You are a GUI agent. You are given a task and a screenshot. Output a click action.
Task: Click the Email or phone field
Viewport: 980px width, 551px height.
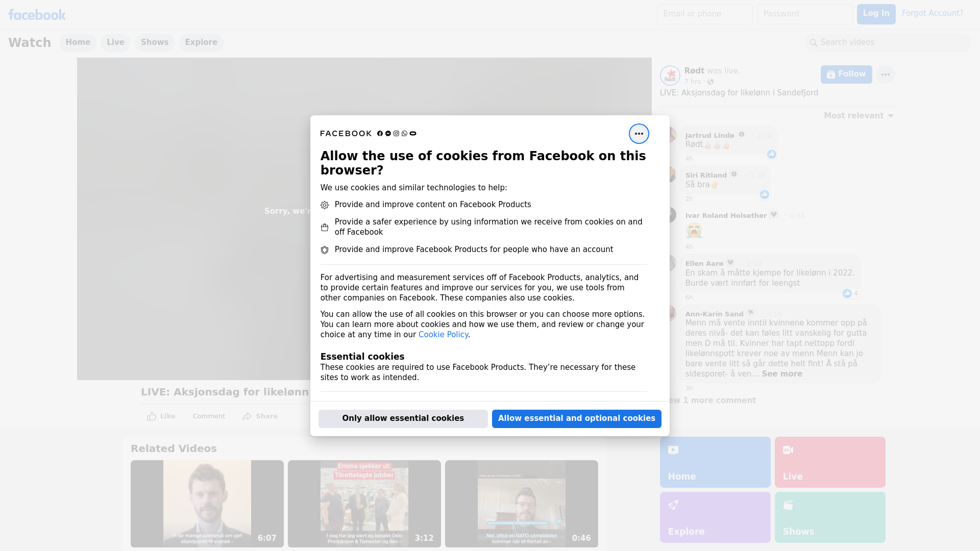[704, 14]
